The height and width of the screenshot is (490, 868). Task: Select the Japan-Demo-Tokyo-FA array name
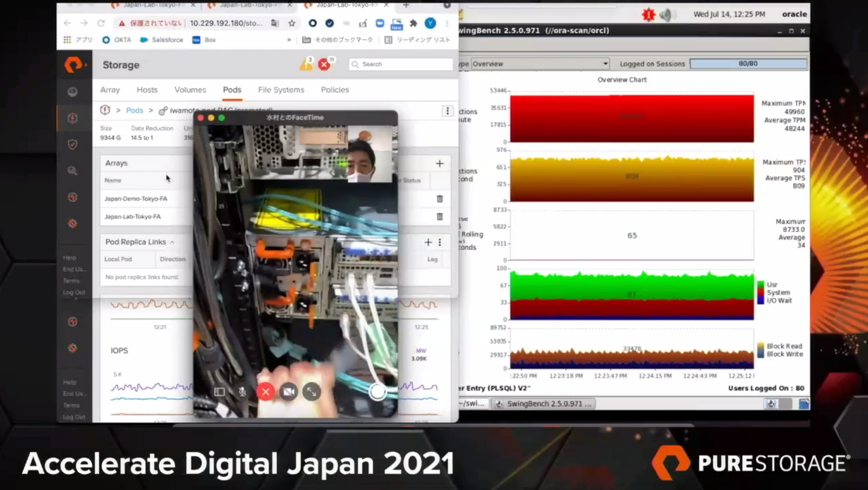[x=136, y=199]
